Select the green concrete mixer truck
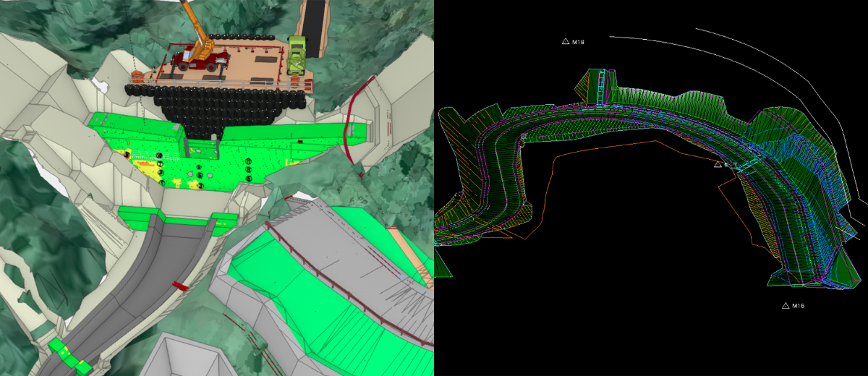The width and height of the screenshot is (868, 376). tap(297, 56)
